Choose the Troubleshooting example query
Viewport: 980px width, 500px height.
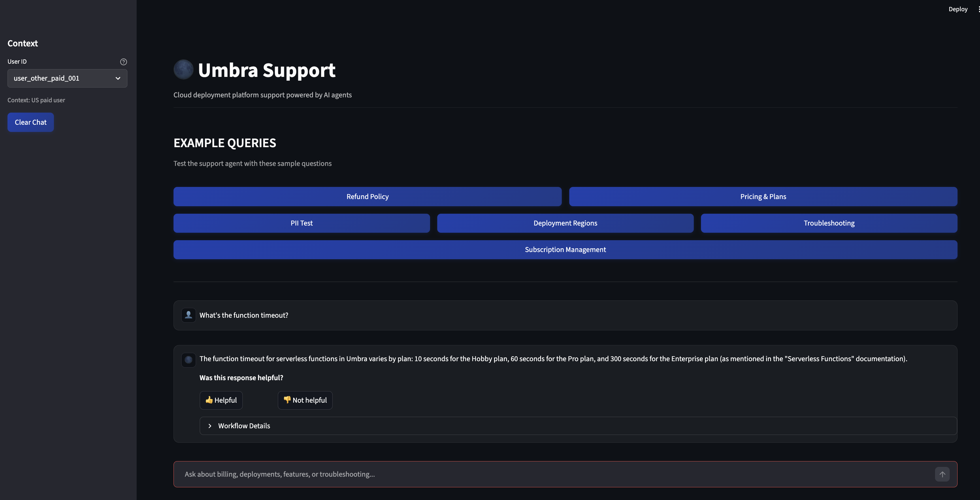(829, 223)
